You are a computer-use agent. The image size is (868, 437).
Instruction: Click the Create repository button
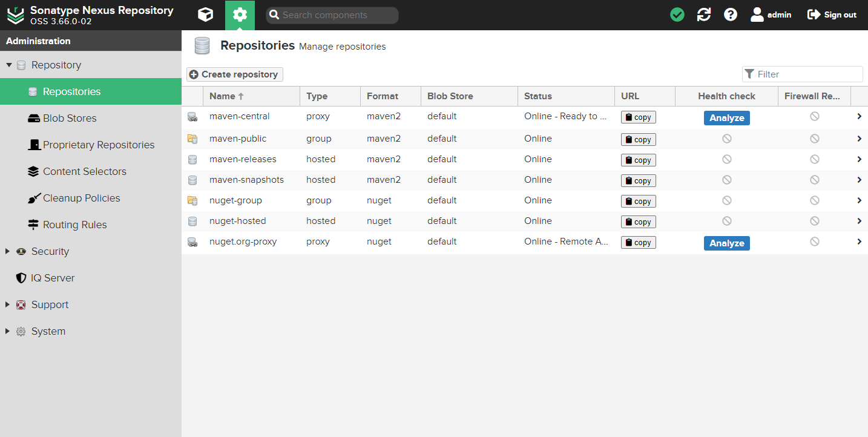coord(235,74)
